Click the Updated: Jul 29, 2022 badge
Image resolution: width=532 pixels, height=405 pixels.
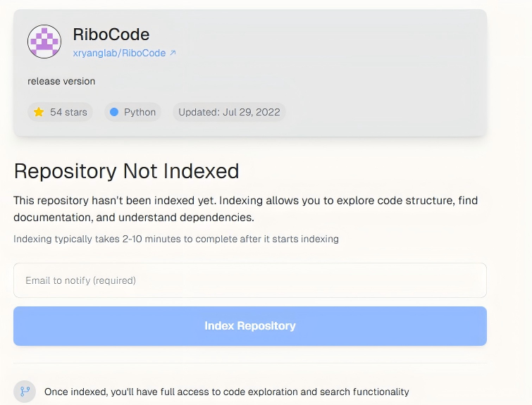(x=229, y=112)
